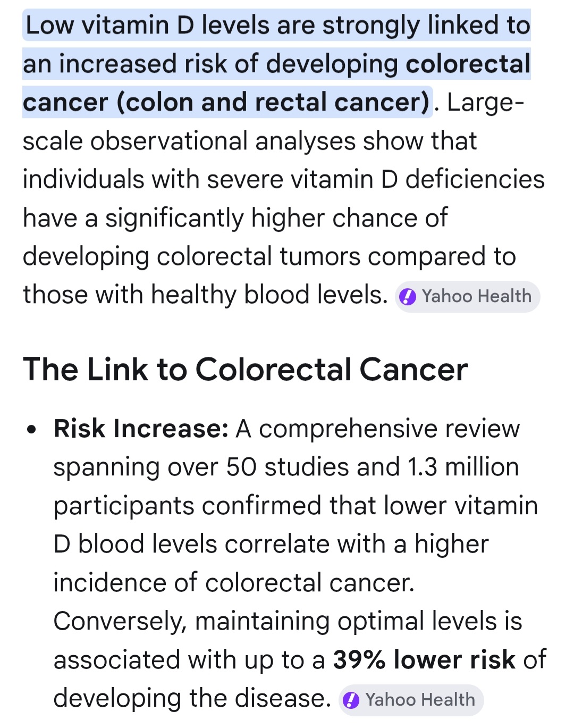Click the word 'Large-' at the end of line three
Viewport: 574px width, 728px height.
tap(486, 103)
